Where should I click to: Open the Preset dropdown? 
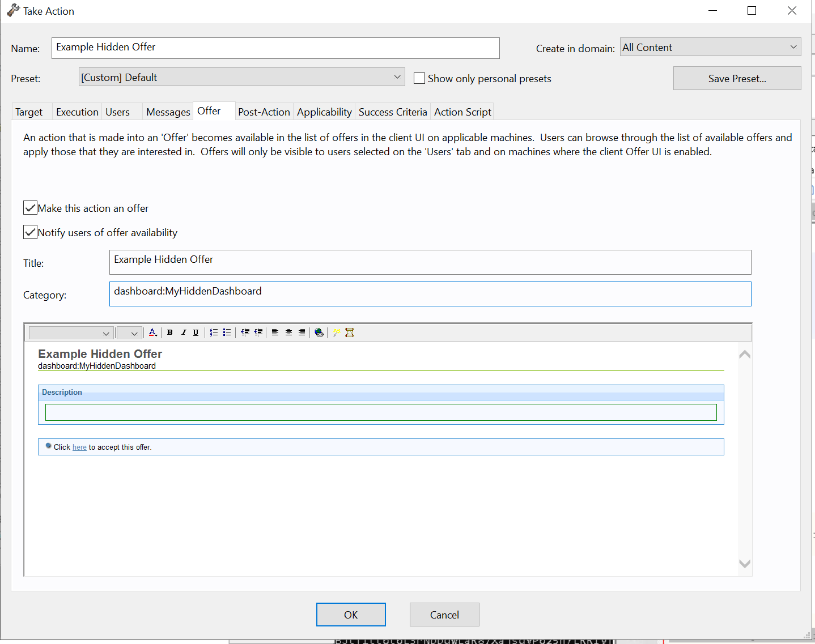click(x=241, y=77)
